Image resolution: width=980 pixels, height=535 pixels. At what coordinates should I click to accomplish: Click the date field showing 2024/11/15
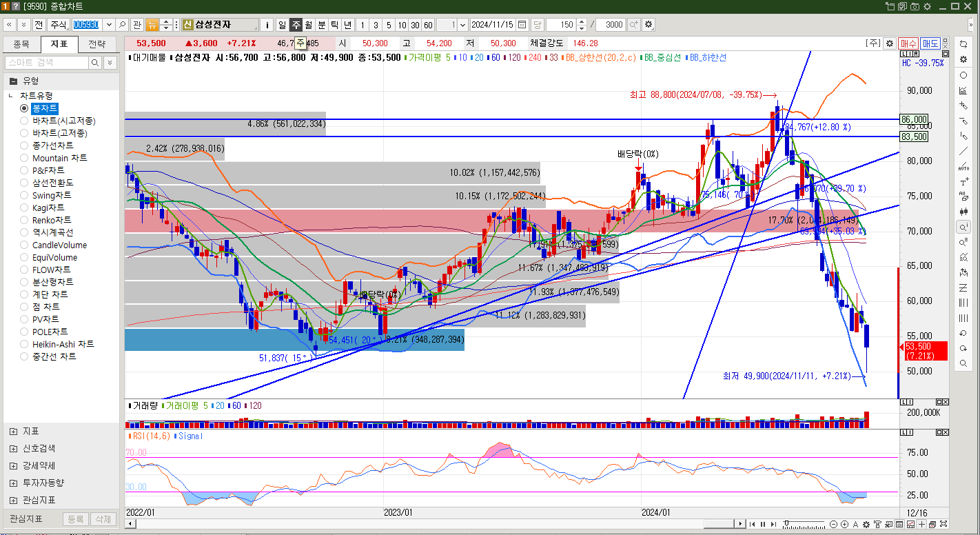(x=492, y=25)
